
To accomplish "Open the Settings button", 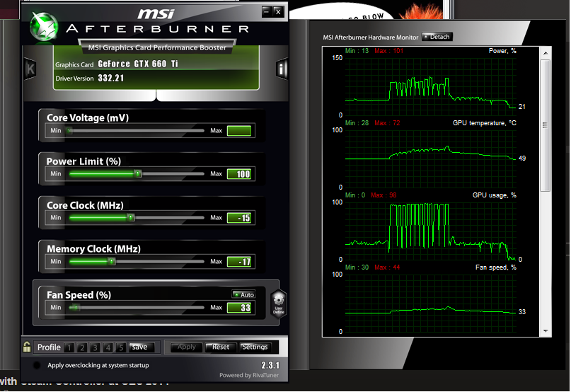I will tap(255, 347).
